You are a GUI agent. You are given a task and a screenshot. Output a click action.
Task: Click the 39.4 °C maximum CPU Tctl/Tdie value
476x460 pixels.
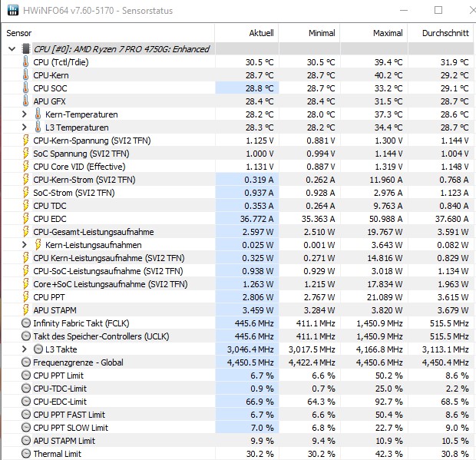388,62
